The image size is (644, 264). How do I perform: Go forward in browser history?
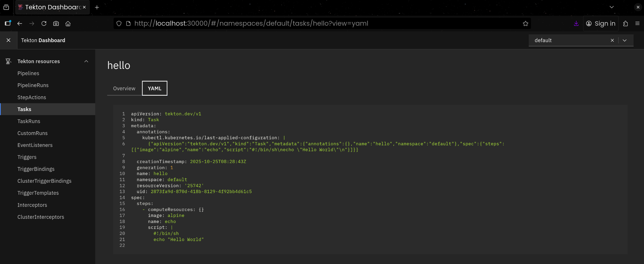(32, 23)
